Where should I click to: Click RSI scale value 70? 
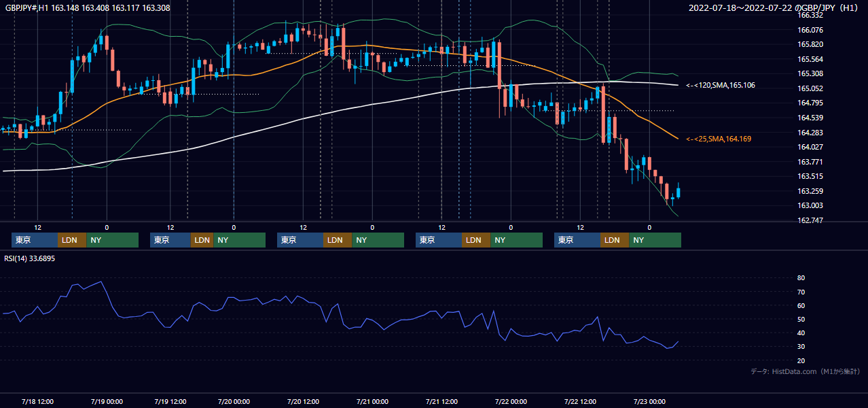pos(801,292)
